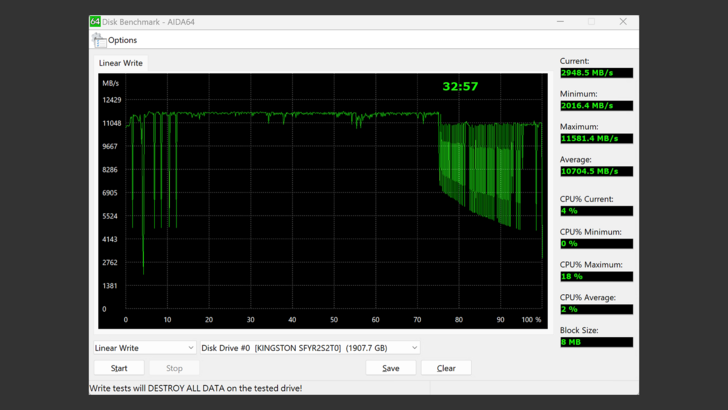Close the Disk Benchmark window
Screen dimensions: 728x410
[623, 21]
